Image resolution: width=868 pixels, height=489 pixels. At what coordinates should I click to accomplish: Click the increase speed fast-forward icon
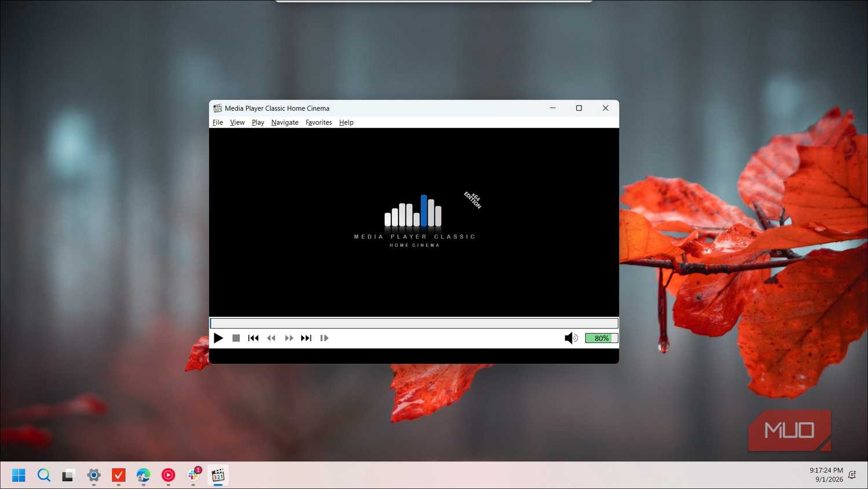pos(289,338)
